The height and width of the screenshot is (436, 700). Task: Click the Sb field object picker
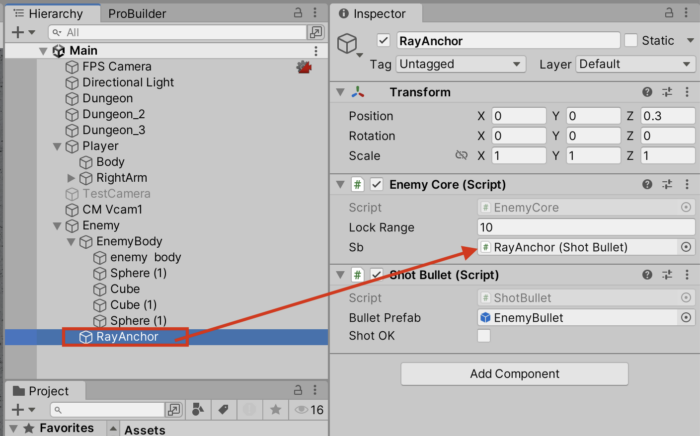click(x=686, y=247)
